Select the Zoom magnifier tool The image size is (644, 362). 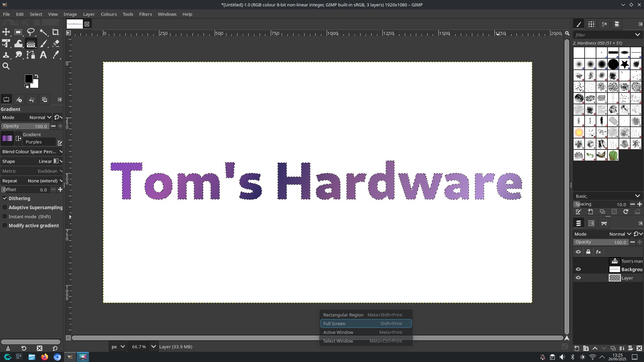6,66
